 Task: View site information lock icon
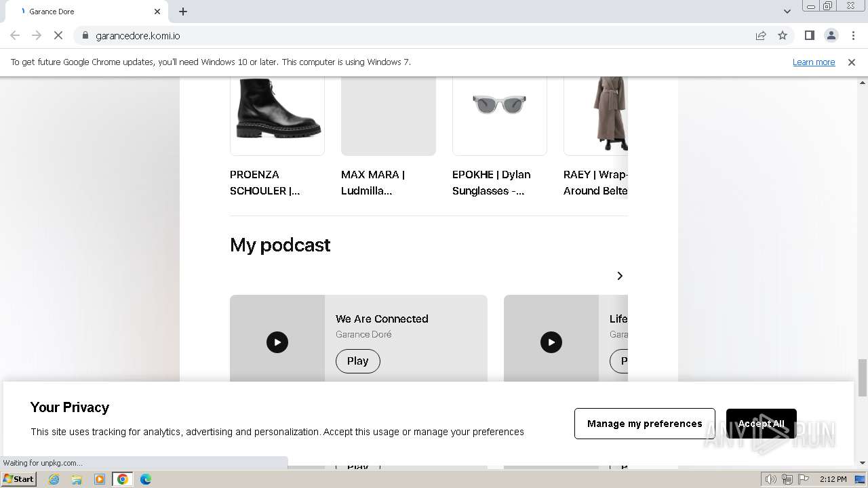[85, 36]
